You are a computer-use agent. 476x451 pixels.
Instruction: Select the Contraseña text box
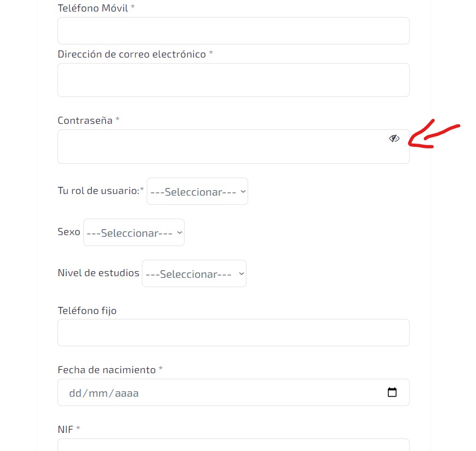tap(233, 147)
